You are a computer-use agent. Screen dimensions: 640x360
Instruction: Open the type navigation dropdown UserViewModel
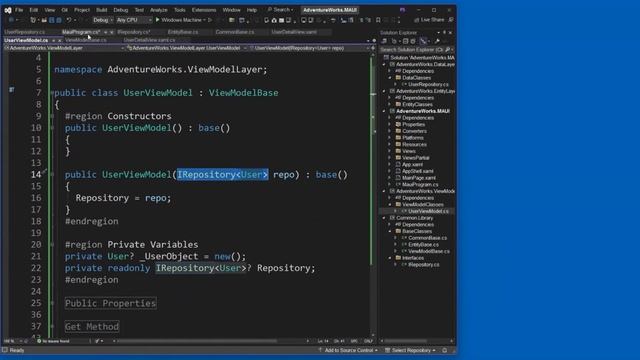[x=187, y=48]
